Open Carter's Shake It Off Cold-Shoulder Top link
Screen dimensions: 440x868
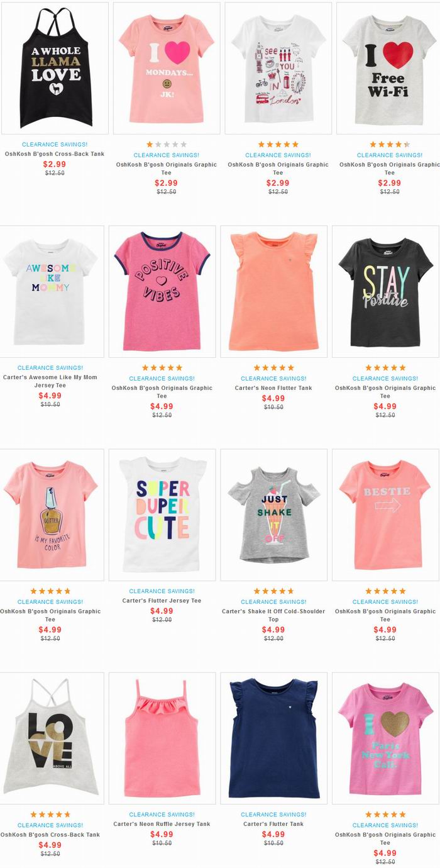coord(273,615)
